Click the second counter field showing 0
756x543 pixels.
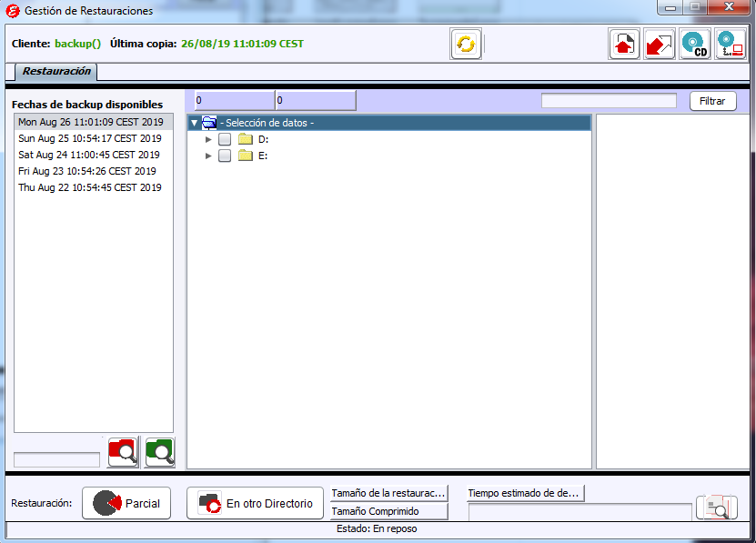click(x=316, y=100)
